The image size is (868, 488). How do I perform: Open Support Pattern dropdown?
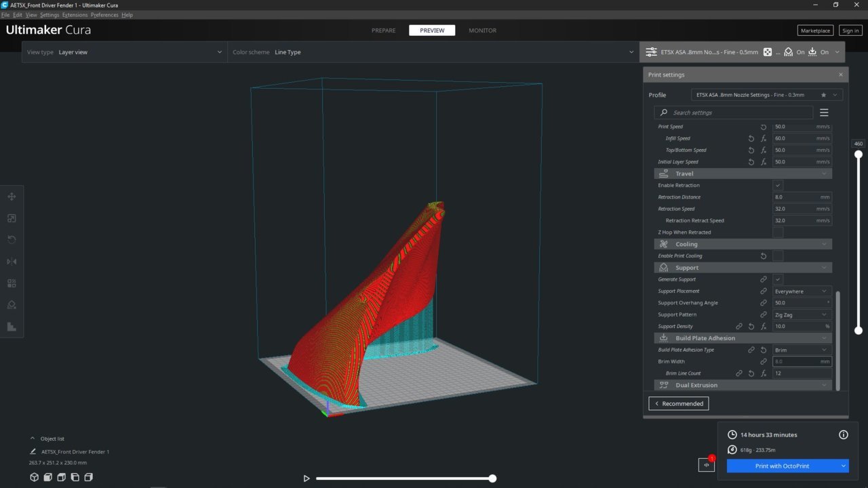point(802,314)
